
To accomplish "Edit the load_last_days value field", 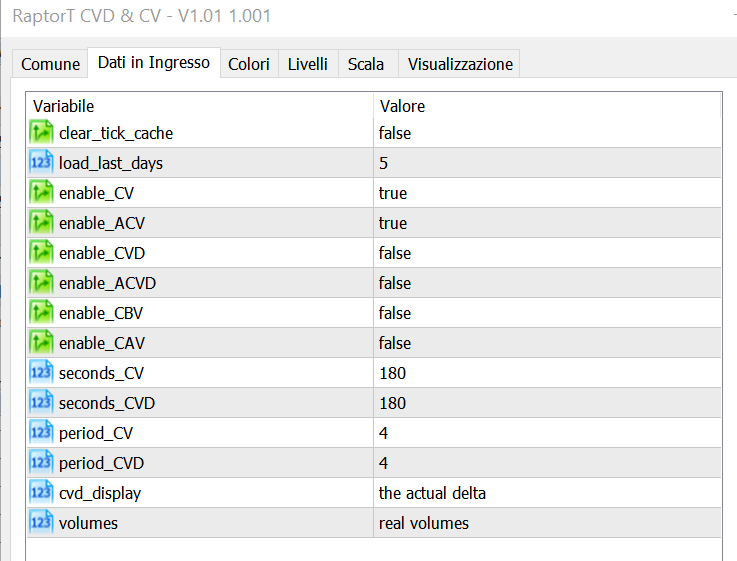I will 384,163.
